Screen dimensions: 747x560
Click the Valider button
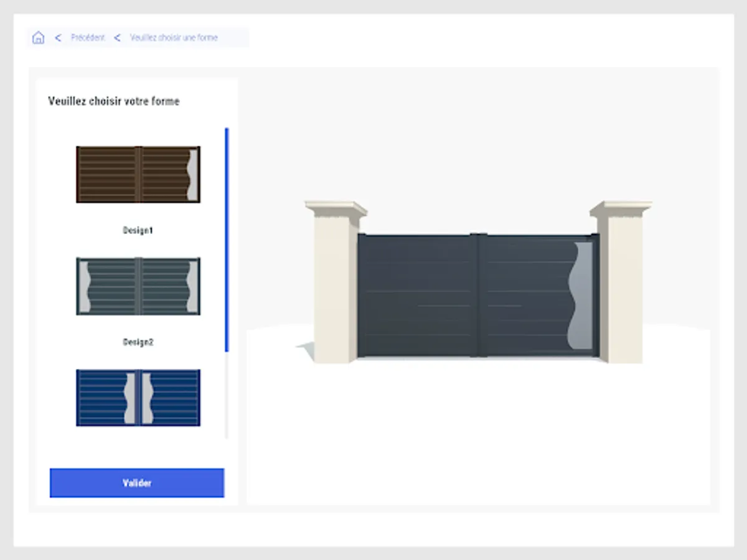pos(137,483)
